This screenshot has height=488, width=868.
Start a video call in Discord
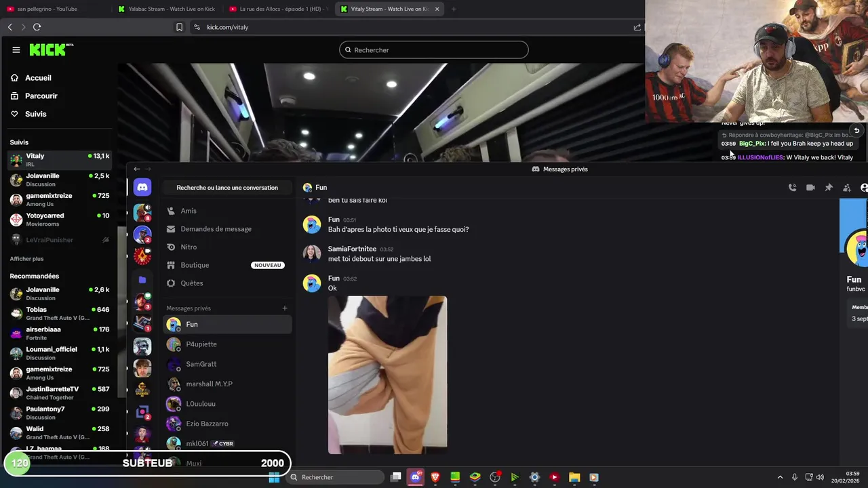click(x=810, y=188)
